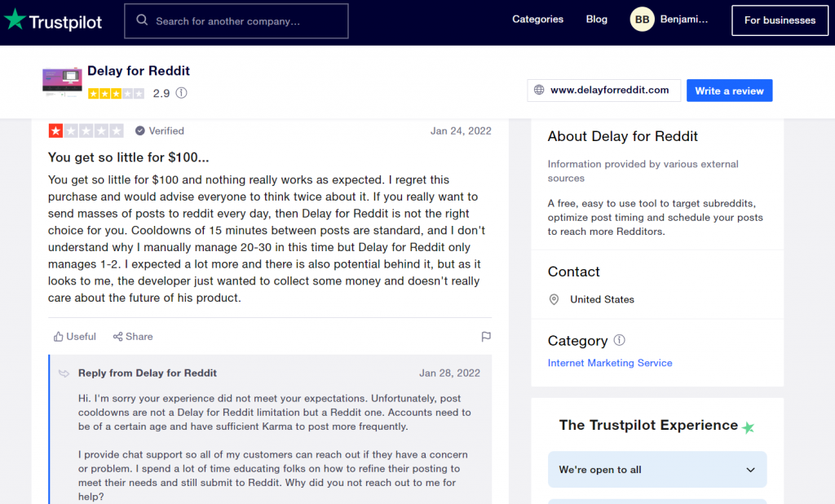
Task: Mark the review as Useful with thumbs-up
Action: click(x=74, y=337)
